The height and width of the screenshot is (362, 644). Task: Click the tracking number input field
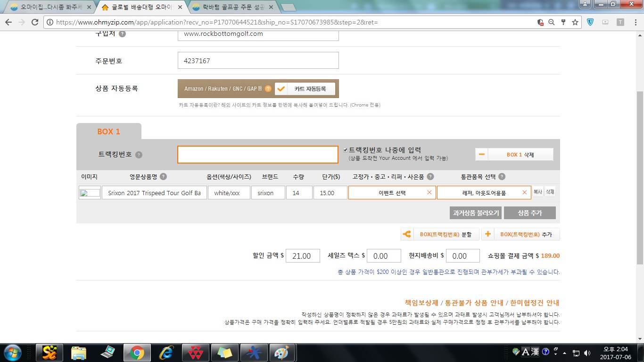tap(257, 155)
